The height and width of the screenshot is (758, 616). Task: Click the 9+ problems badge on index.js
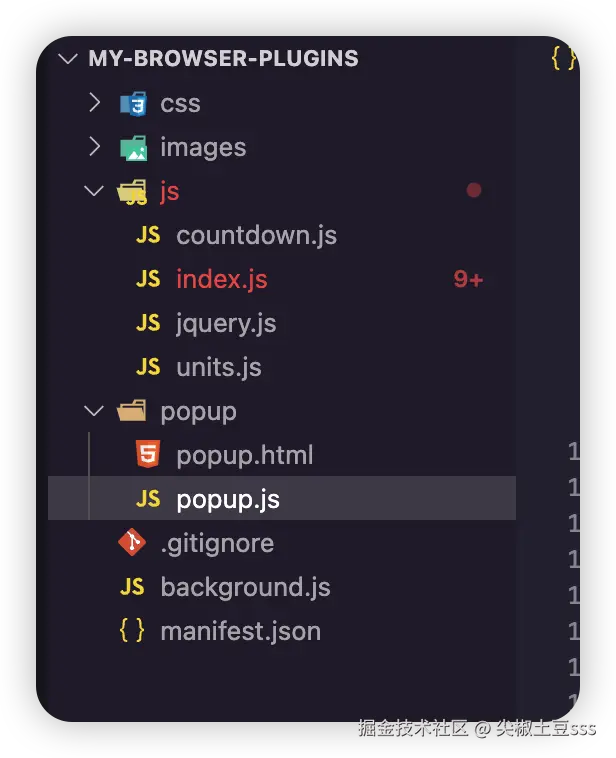[468, 280]
